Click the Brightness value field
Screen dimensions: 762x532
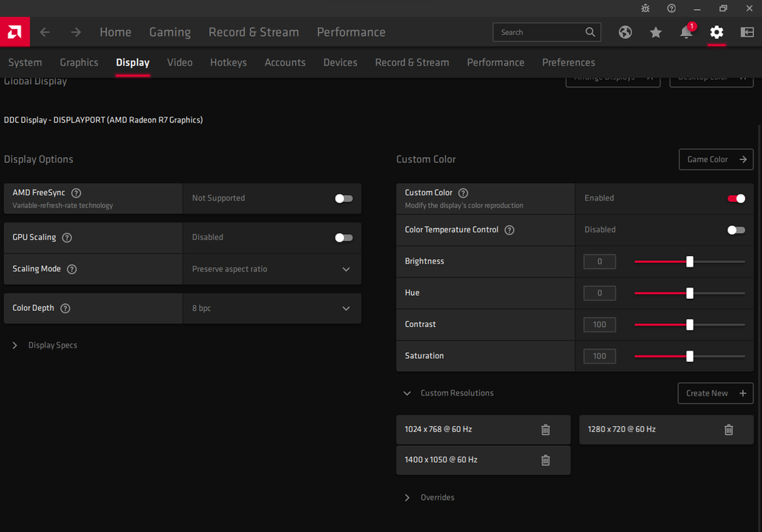coord(600,261)
